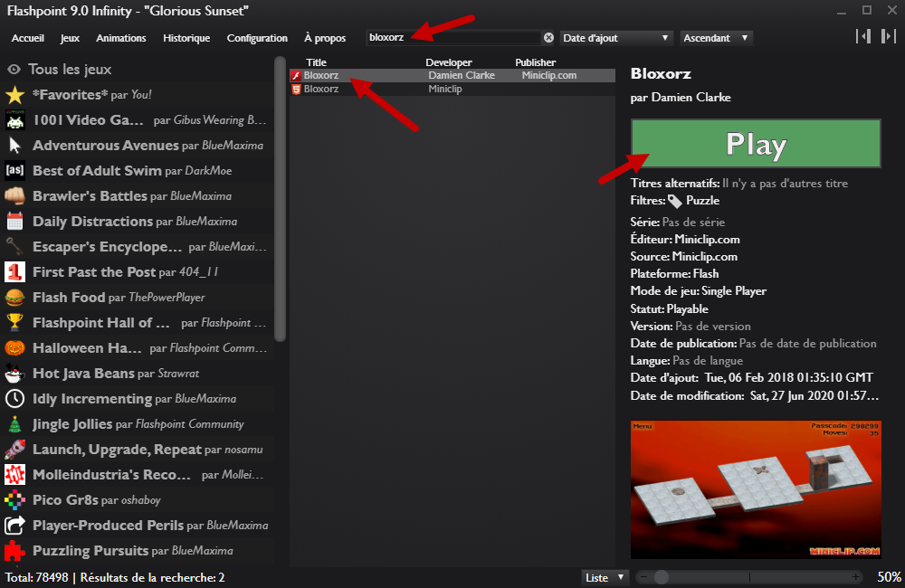Click the Player-Produced Perils share icon

(15, 525)
